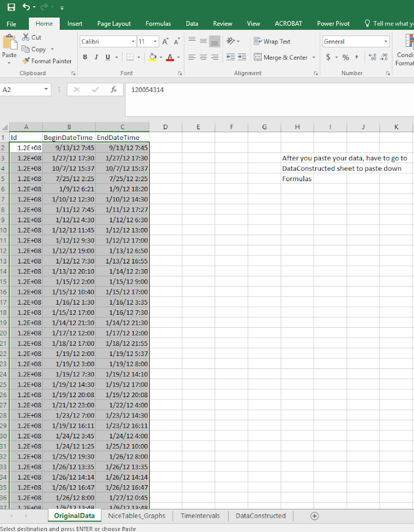Click the Cut scissors icon

(26, 37)
